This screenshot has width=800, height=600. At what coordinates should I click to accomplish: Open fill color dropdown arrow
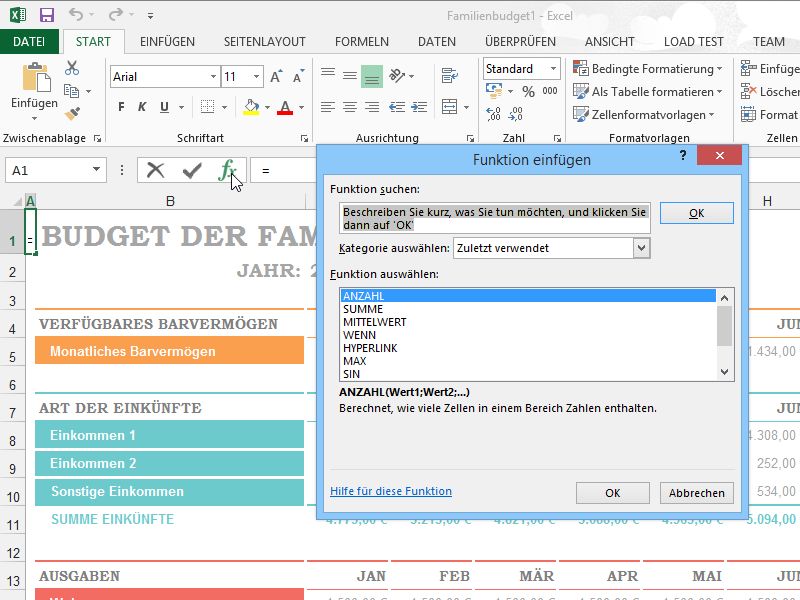coord(267,108)
